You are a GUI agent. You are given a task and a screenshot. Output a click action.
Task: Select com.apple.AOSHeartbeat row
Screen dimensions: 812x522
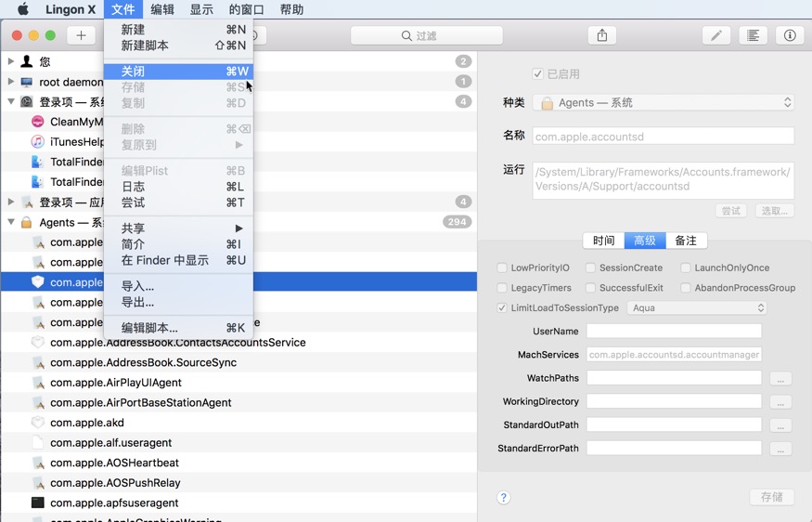238,463
